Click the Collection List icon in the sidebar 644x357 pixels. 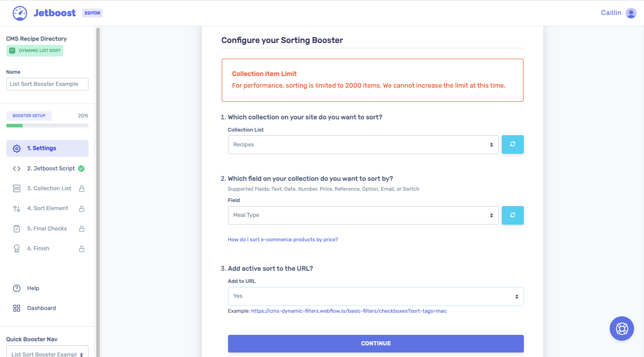[16, 188]
